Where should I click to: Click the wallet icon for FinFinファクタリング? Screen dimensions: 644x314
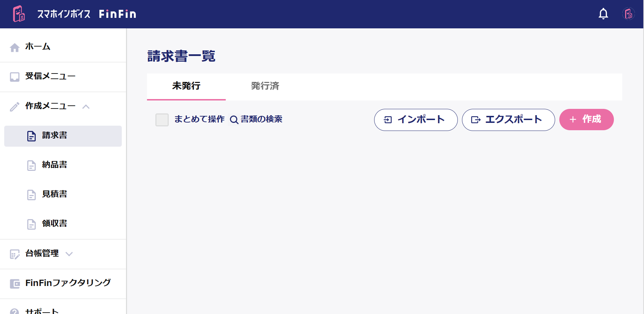(x=15, y=284)
